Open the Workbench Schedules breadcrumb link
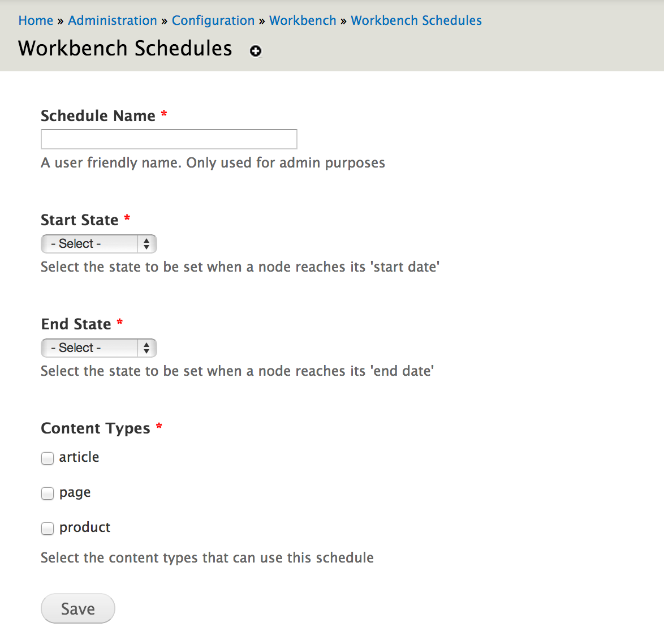This screenshot has height=644, width=664. pyautogui.click(x=416, y=20)
